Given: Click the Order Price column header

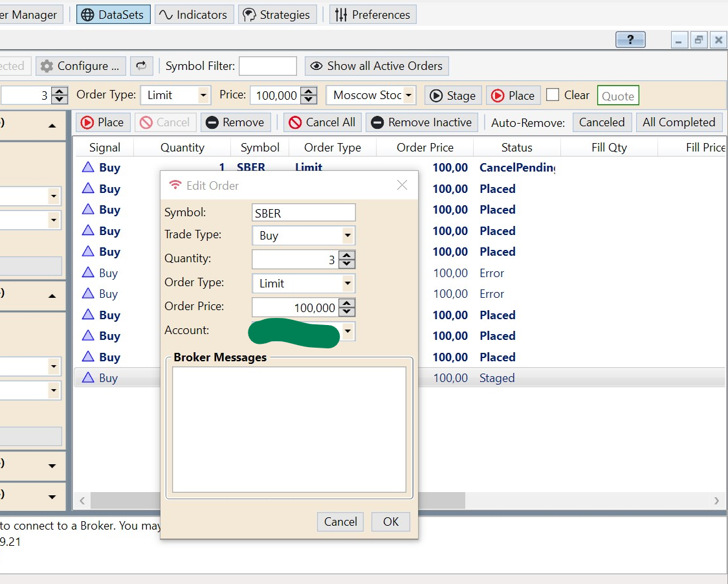Looking at the screenshot, I should (425, 148).
